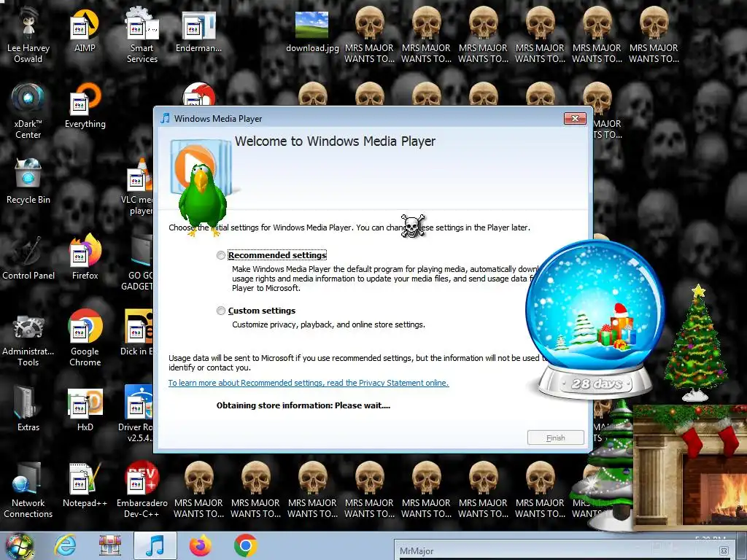Open the Embarcadero Dev-C++ shortcut
Image resolution: width=747 pixels, height=560 pixels.
pos(142,491)
